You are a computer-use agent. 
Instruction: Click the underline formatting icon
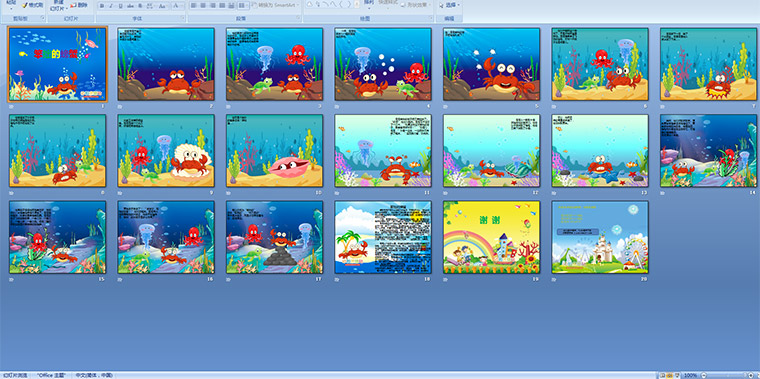pos(121,6)
